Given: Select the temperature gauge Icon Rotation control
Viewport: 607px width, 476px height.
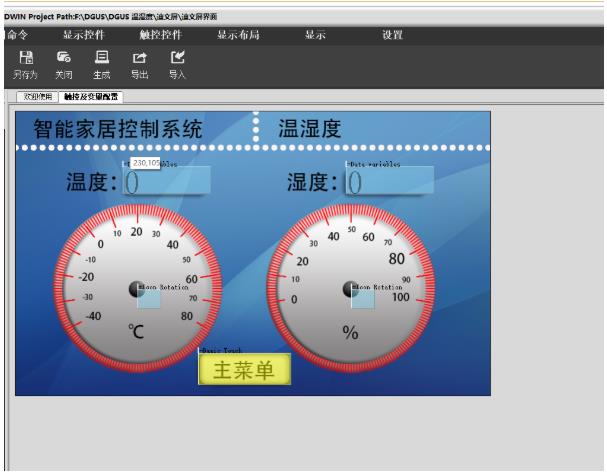Looking at the screenshot, I should pos(149,299).
